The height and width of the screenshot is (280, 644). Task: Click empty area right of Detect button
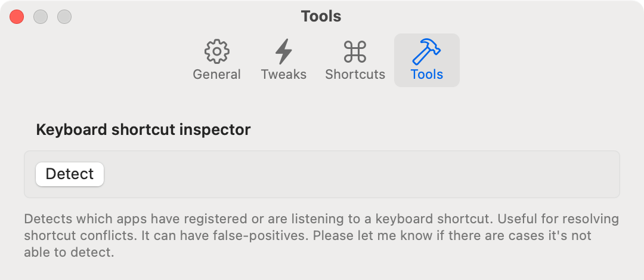coord(358,174)
